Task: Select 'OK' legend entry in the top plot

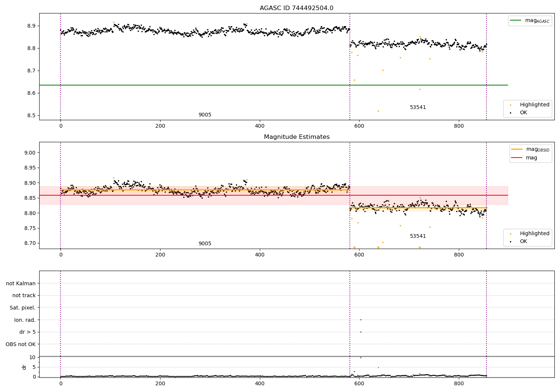Action: [523, 113]
